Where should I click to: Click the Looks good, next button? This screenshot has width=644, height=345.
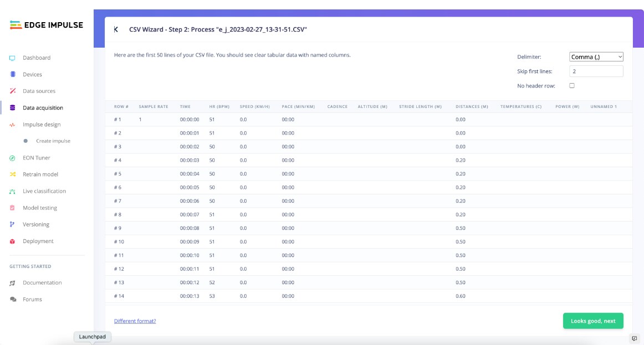(x=593, y=321)
